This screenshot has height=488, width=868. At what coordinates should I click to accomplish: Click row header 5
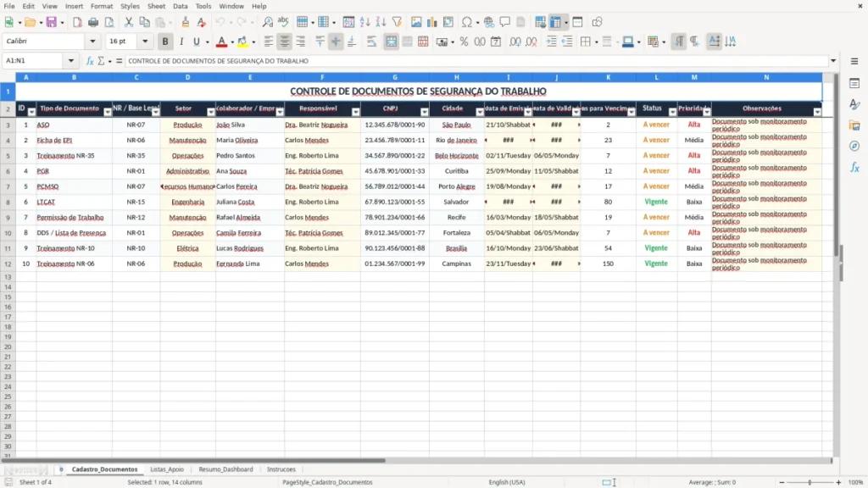coord(8,156)
